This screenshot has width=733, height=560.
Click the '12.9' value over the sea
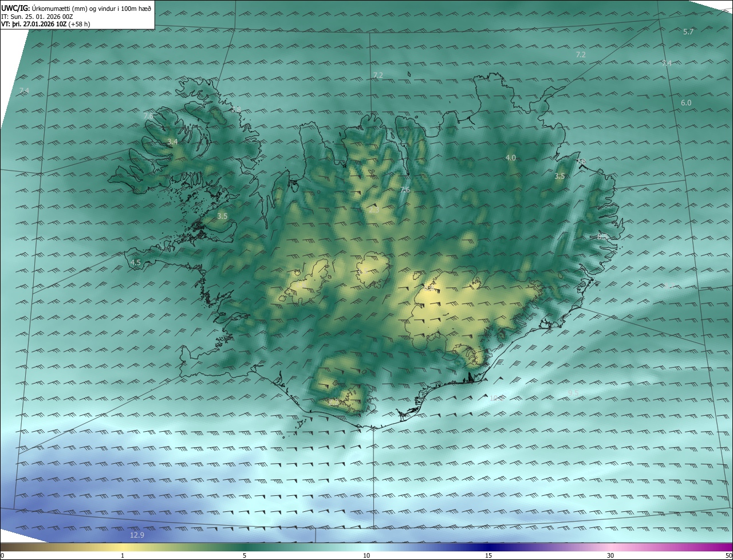coord(137,535)
